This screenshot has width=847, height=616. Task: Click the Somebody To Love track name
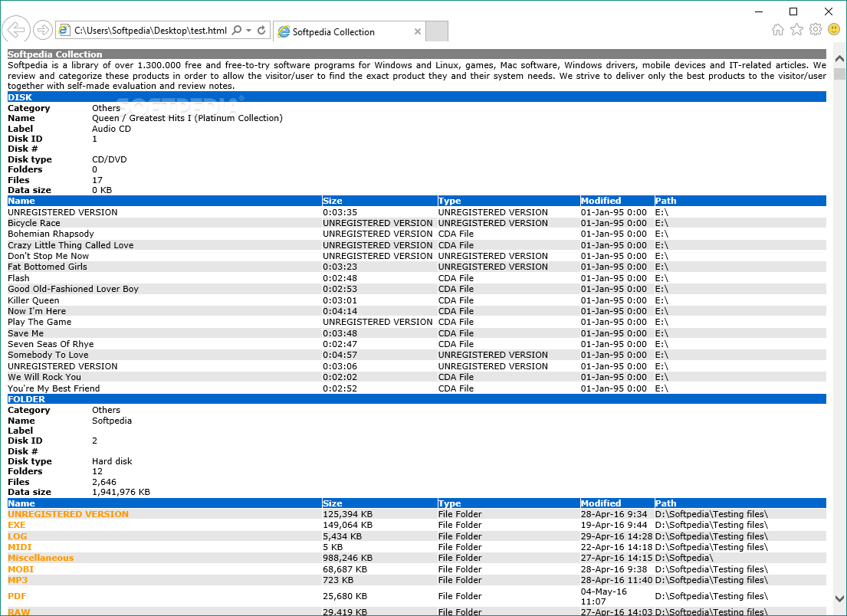[48, 355]
